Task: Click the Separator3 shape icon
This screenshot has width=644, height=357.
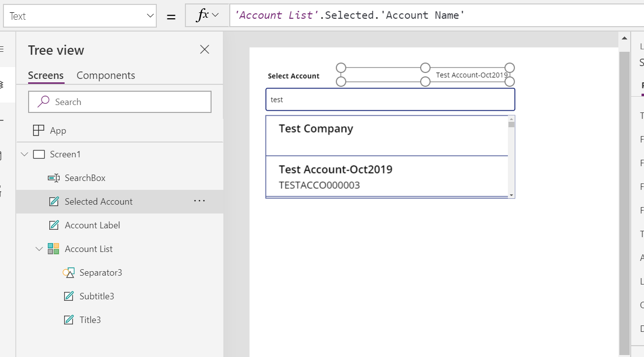Action: [69, 273]
